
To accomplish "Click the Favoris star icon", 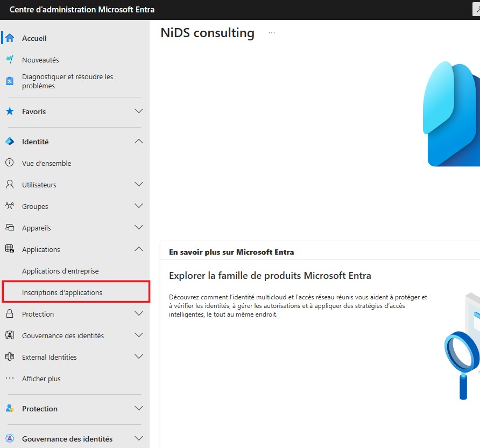I will pyautogui.click(x=10, y=111).
